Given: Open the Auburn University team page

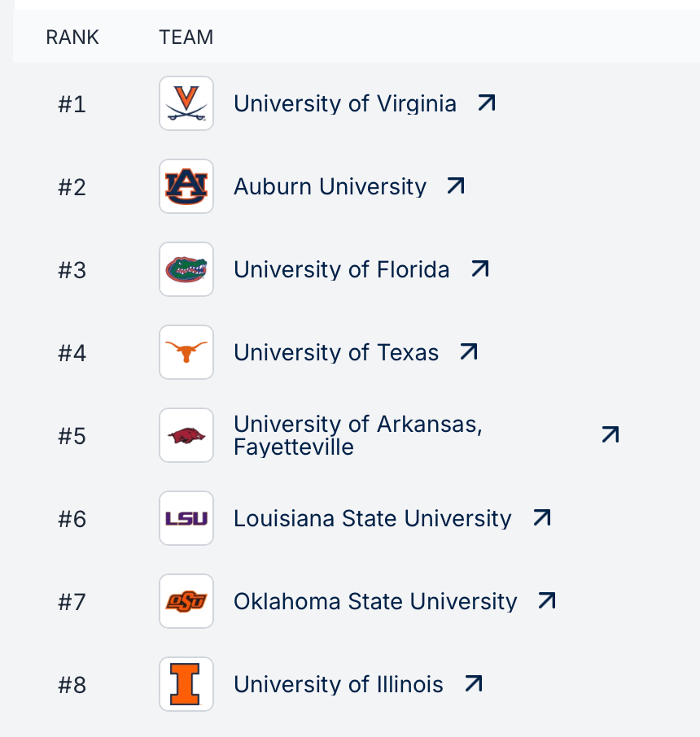Looking at the screenshot, I should coord(330,186).
